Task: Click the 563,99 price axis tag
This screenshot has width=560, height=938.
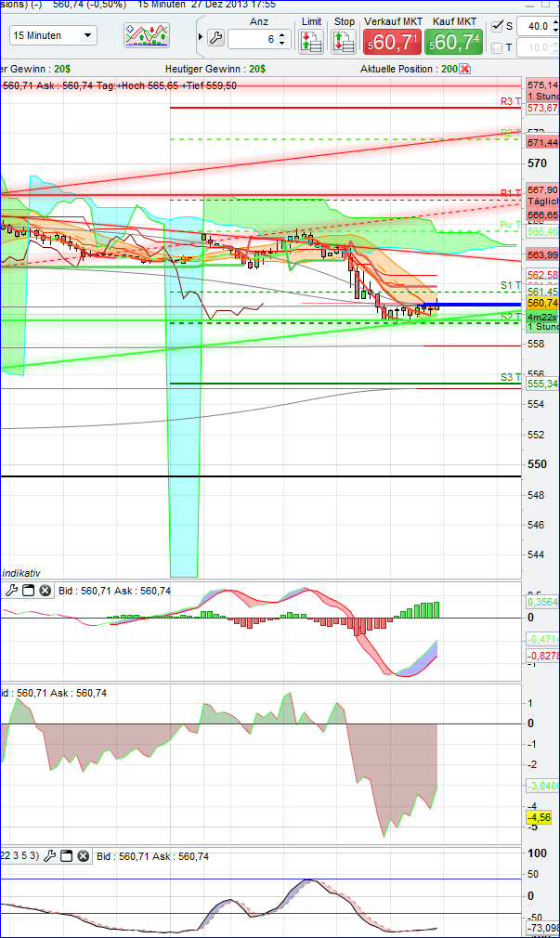Action: pos(542,254)
